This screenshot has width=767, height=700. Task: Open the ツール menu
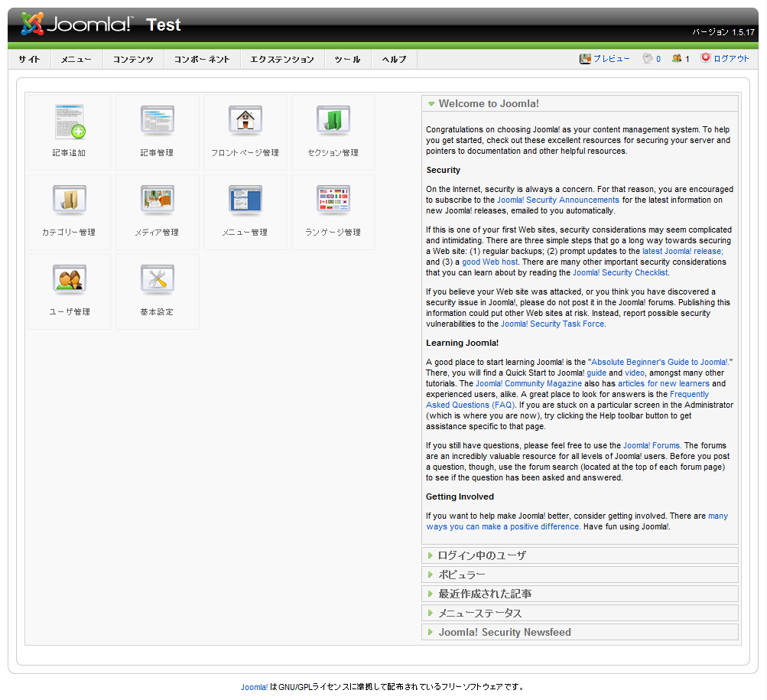tap(348, 59)
